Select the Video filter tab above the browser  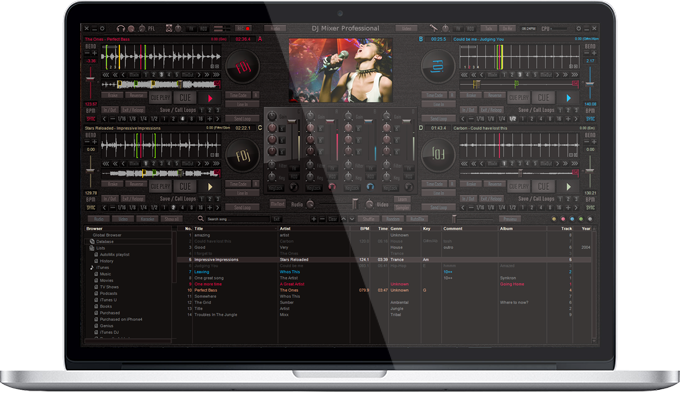pyautogui.click(x=123, y=219)
